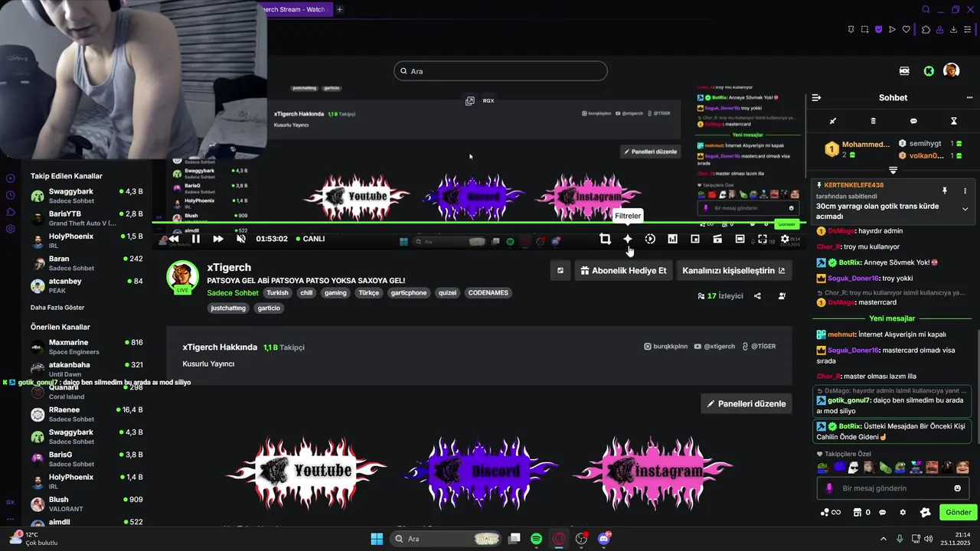
Task: Unpin the KERTENKELEFE438 pinned message
Action: 945,191
